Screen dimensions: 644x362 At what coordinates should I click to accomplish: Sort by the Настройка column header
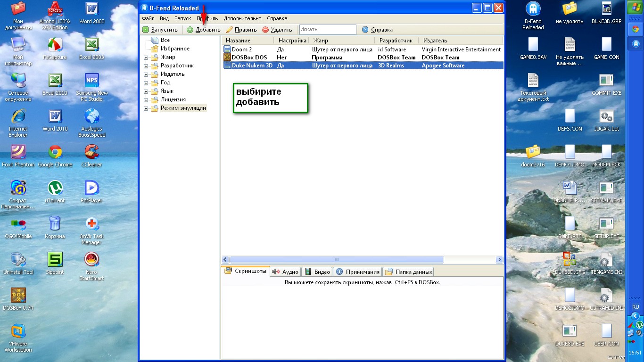[x=291, y=41]
